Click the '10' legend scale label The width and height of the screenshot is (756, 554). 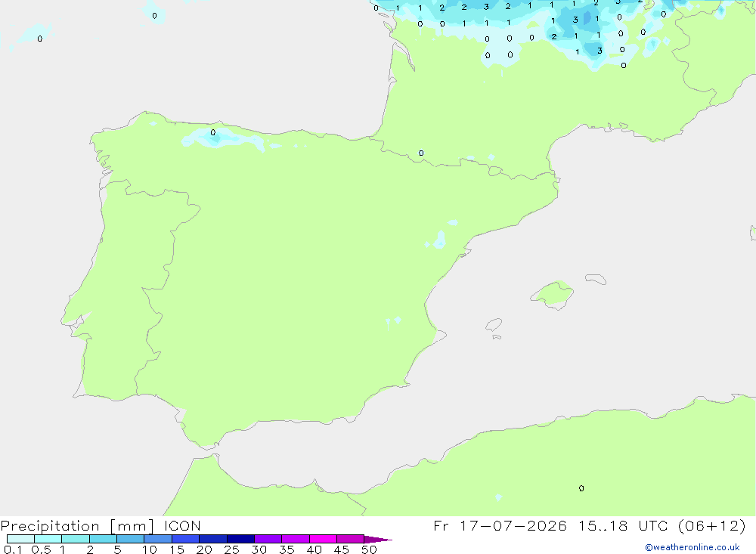[150, 549]
